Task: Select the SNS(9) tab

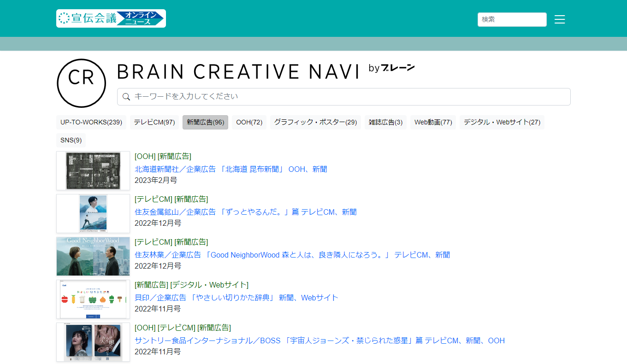Action: coord(71,140)
